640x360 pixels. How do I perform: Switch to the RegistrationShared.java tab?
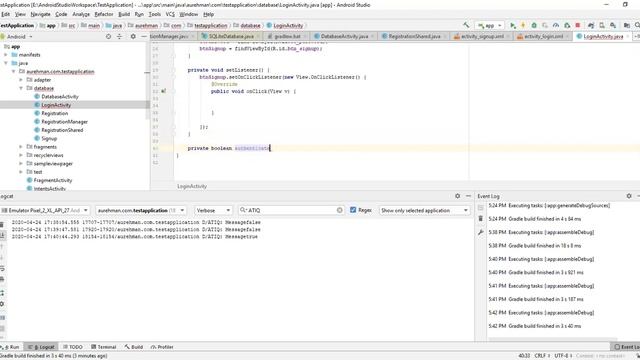[x=414, y=36]
